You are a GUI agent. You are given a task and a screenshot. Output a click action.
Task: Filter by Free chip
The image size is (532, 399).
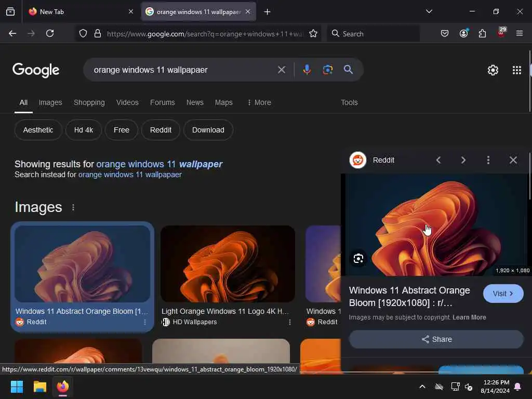[122, 130]
